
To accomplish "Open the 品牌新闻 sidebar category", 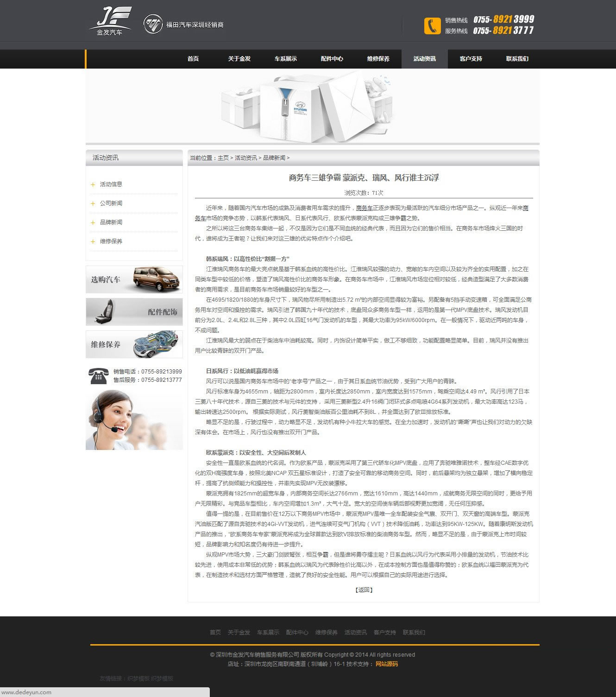I will coord(111,222).
